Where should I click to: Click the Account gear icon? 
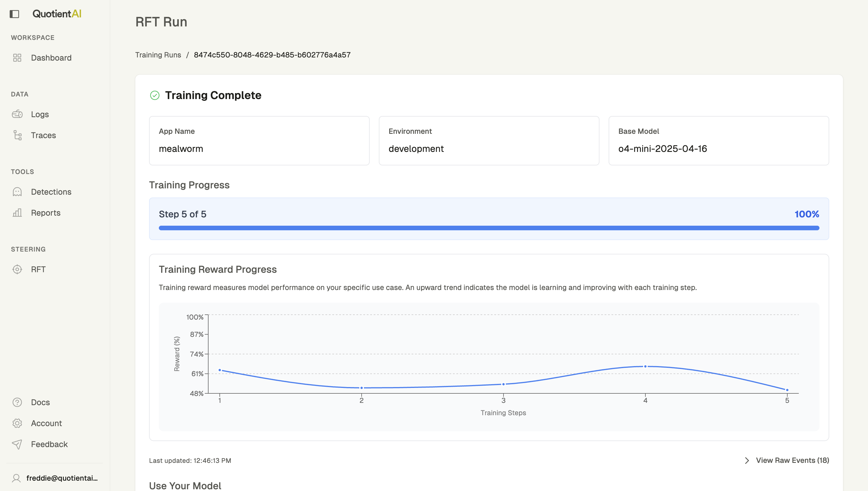(17, 423)
